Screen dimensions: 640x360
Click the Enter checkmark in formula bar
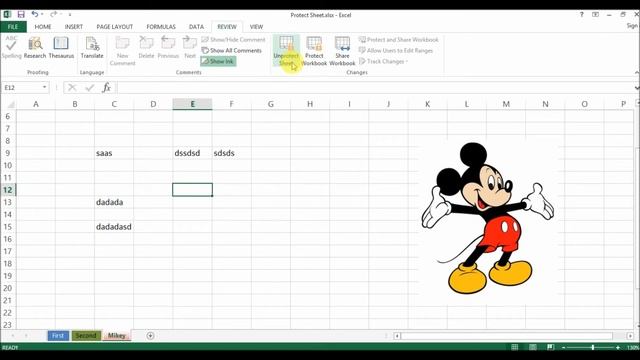[90, 87]
